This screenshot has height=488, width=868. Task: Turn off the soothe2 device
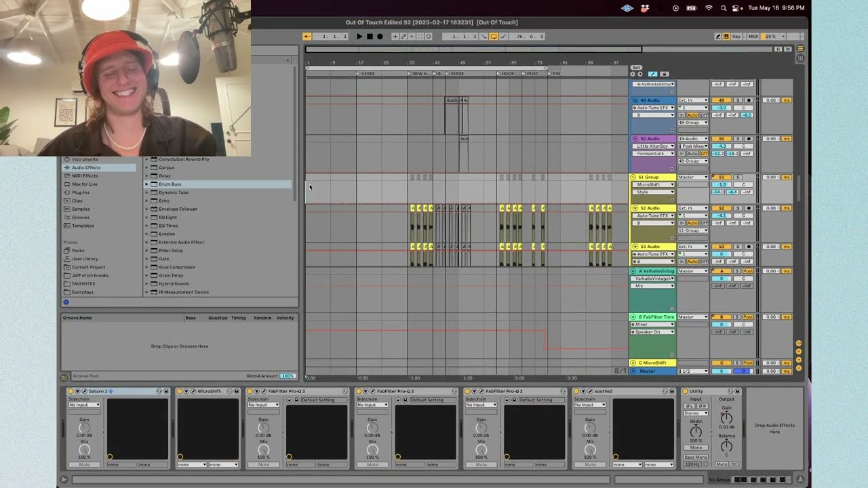(x=577, y=391)
